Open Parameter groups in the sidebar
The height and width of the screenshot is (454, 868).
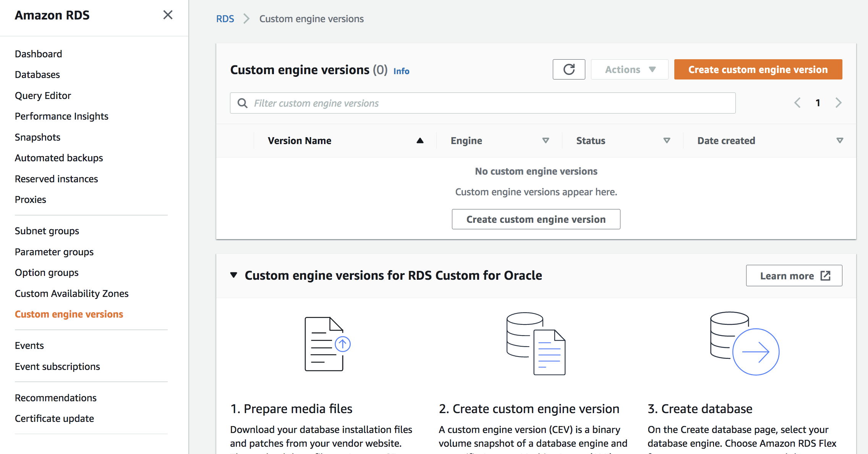54,252
